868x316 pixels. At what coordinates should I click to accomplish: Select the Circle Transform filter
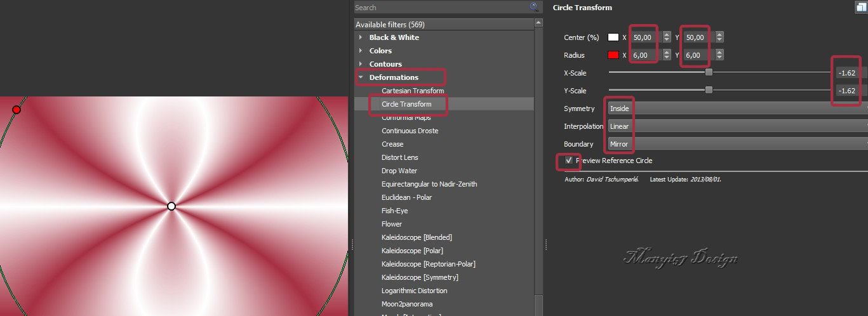[406, 104]
